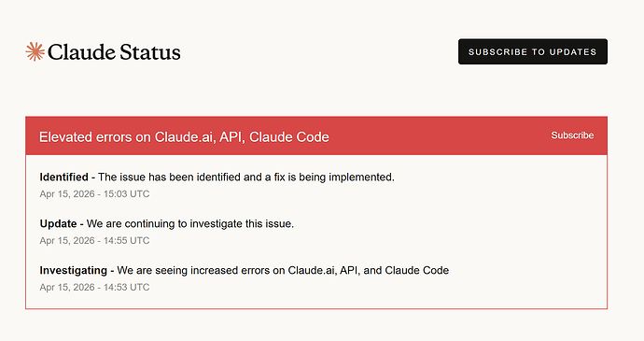Click the red incident header bar
The image size is (644, 341).
316,135
